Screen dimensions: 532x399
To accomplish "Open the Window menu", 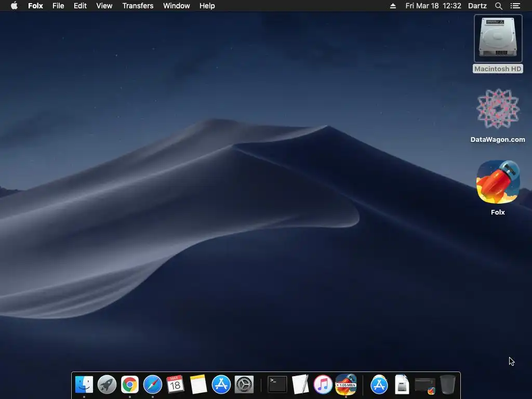I will point(177,6).
